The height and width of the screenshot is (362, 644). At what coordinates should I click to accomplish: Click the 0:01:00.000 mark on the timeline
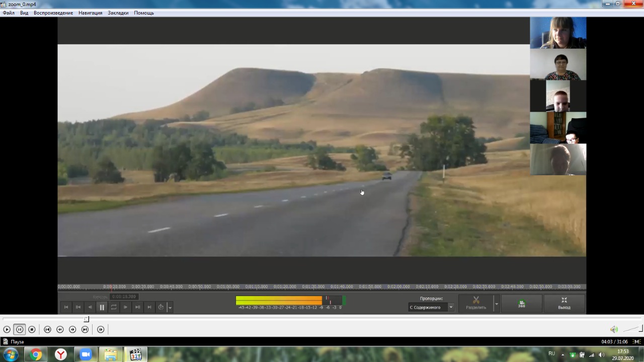pos(228,287)
